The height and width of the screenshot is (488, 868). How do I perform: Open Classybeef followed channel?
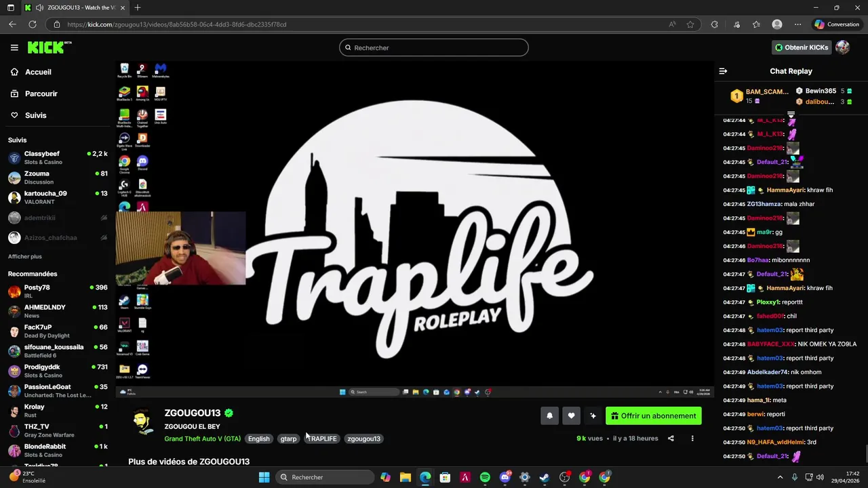click(58, 158)
